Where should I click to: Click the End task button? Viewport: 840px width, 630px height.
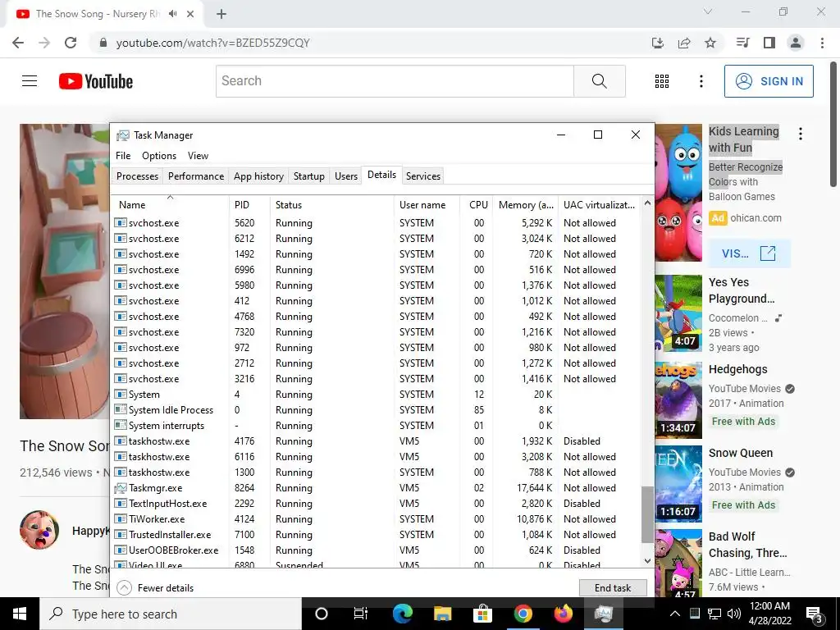[613, 587]
